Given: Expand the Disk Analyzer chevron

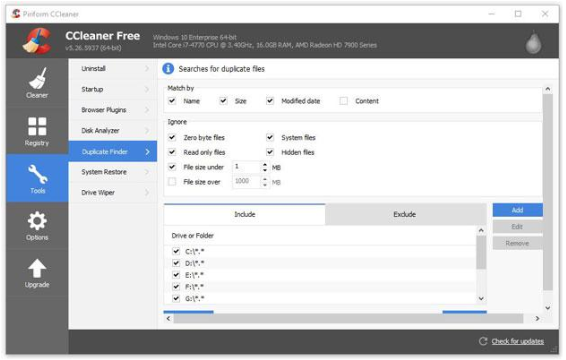Looking at the screenshot, I should coord(147,130).
